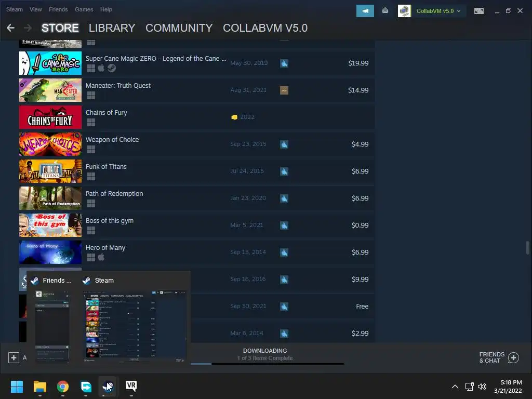This screenshot has height=399, width=532.
Task: Switch to the COMMUNITY tab
Action: click(179, 28)
